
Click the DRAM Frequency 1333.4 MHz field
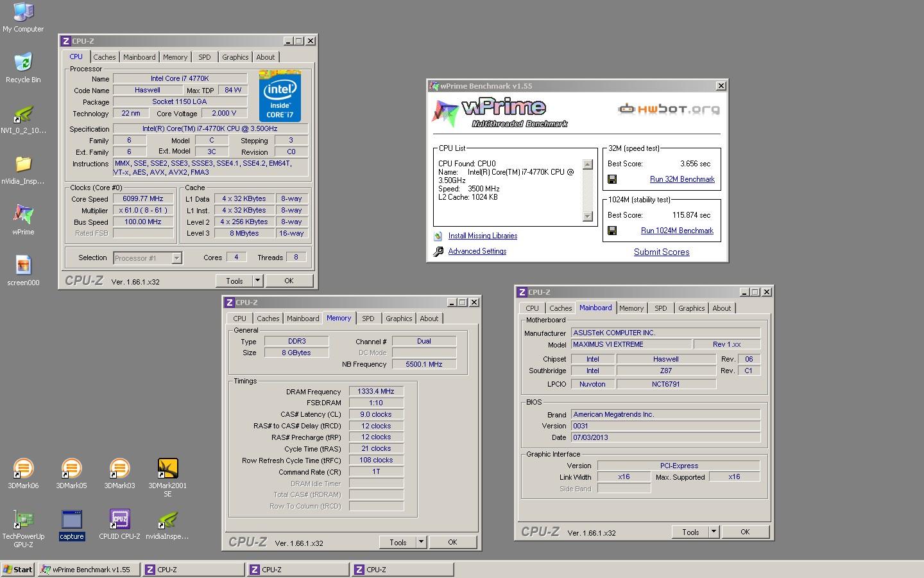pyautogui.click(x=376, y=391)
